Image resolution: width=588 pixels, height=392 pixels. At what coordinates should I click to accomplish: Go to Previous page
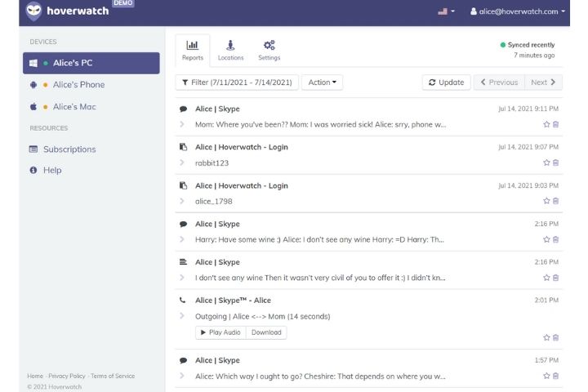pos(499,82)
